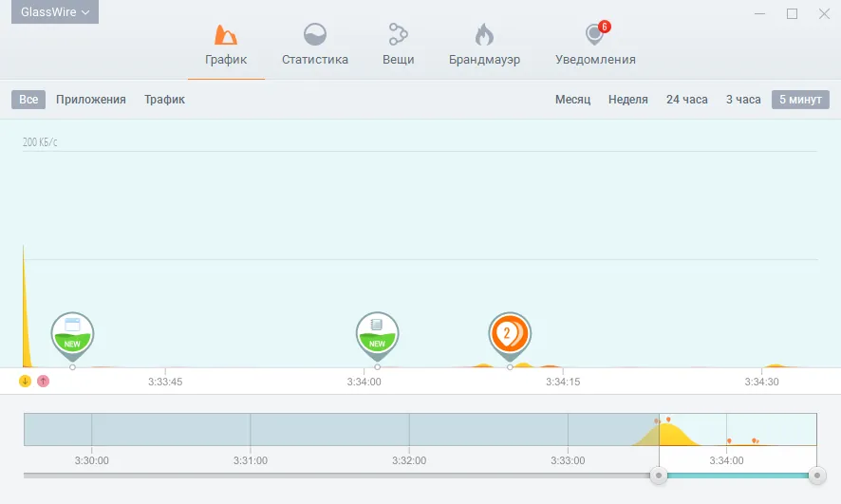This screenshot has width=841, height=504.
Task: Click the График graph icon
Action: pyautogui.click(x=226, y=35)
